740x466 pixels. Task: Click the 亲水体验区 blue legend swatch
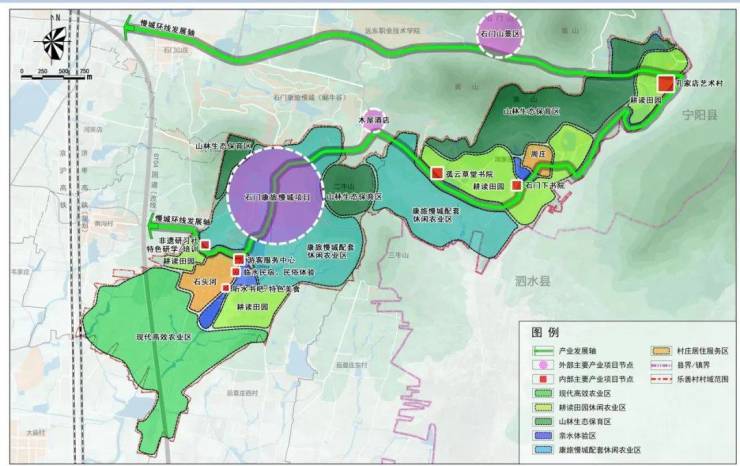click(543, 436)
